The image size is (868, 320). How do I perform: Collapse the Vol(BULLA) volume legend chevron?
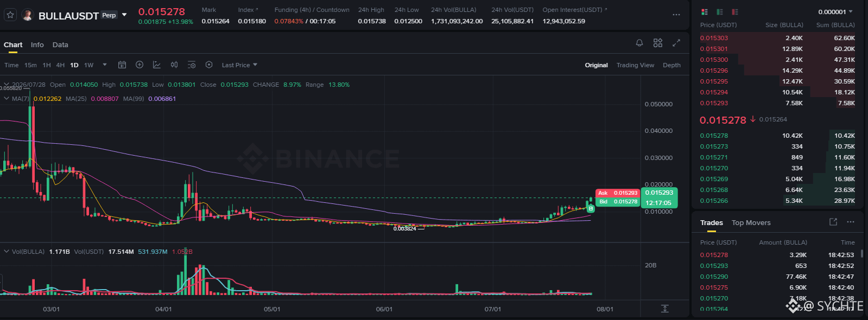point(7,252)
